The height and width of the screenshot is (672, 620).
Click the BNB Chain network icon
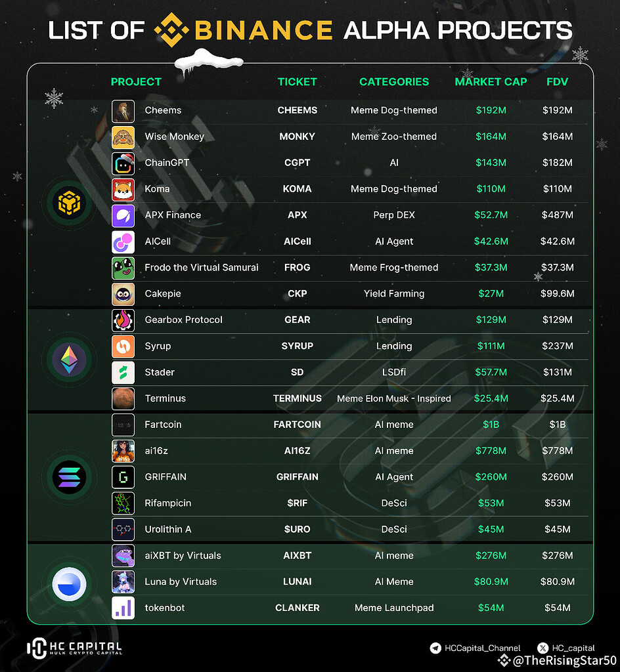(69, 202)
